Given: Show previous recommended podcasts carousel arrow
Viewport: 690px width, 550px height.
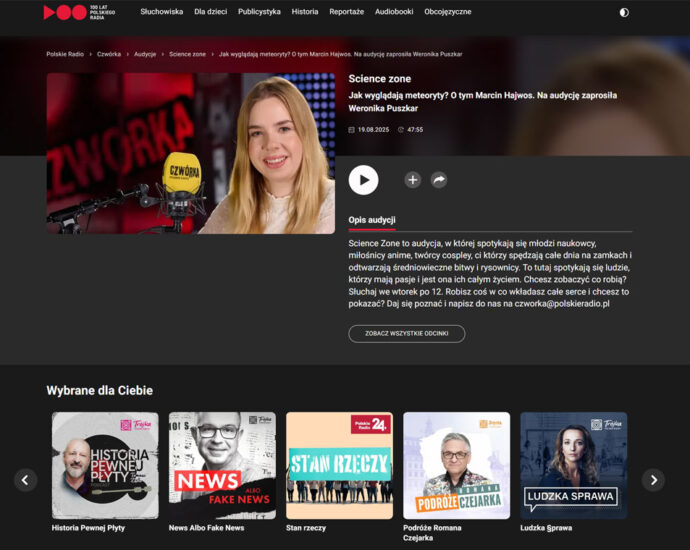Looking at the screenshot, I should pos(26,480).
